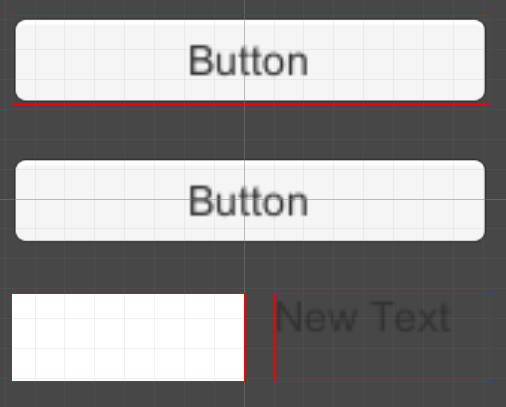Click the top Button element
This screenshot has width=506, height=407.
click(250, 60)
